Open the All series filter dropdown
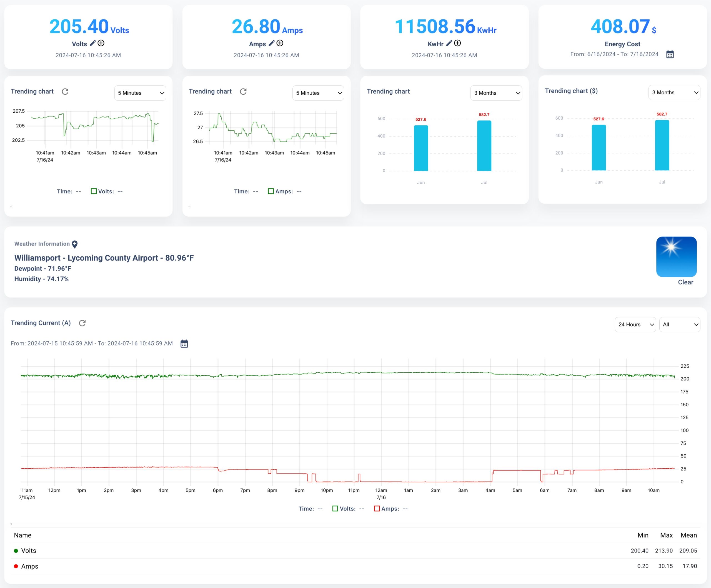 680,325
